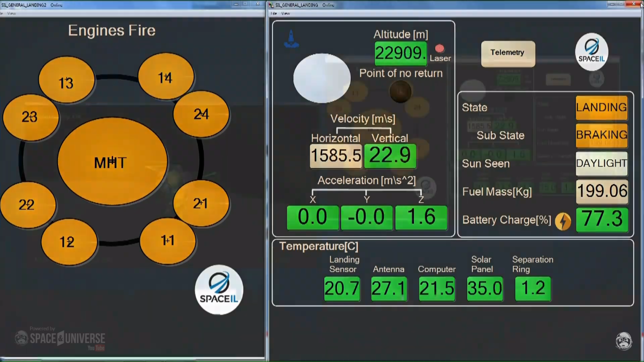Viewport: 644px width, 362px height.
Task: Click the Temperature[C] panel label
Action: 319,247
